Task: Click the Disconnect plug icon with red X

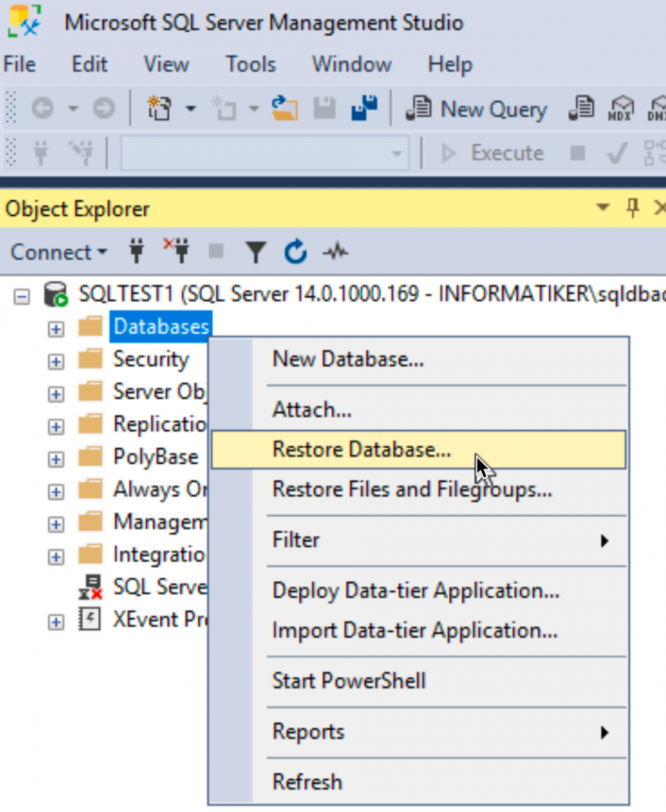Action: click(x=176, y=251)
